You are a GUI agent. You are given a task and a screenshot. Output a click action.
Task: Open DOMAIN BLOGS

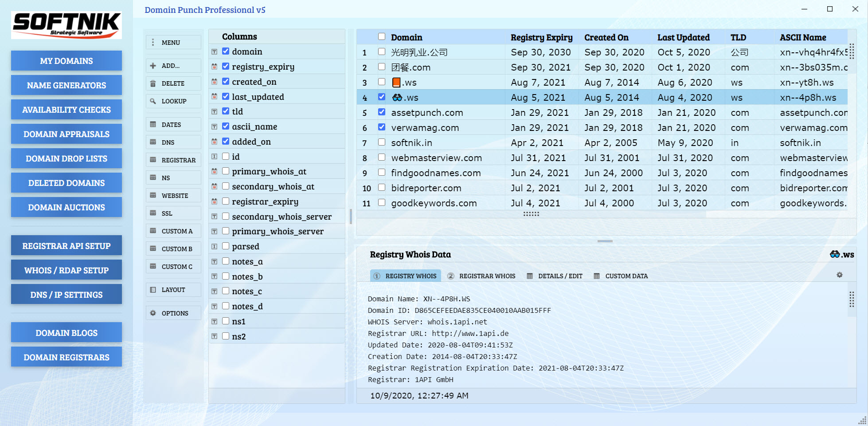(x=66, y=333)
